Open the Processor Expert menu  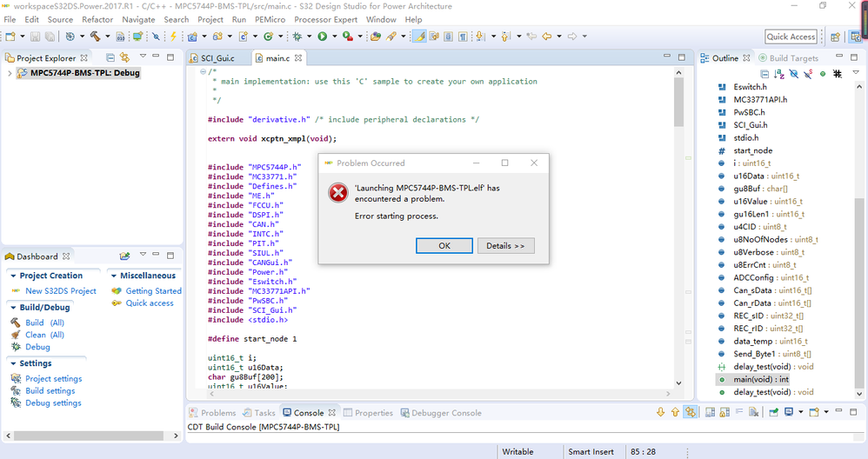pos(325,19)
